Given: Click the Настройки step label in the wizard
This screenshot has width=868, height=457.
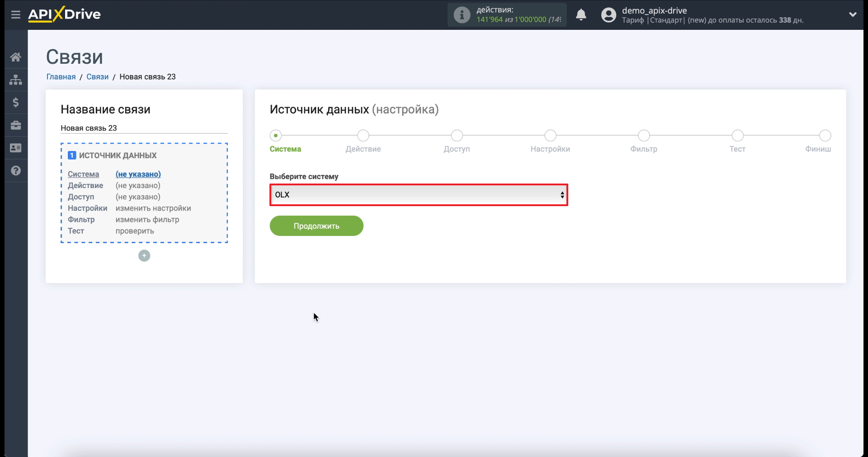Looking at the screenshot, I should tap(550, 149).
